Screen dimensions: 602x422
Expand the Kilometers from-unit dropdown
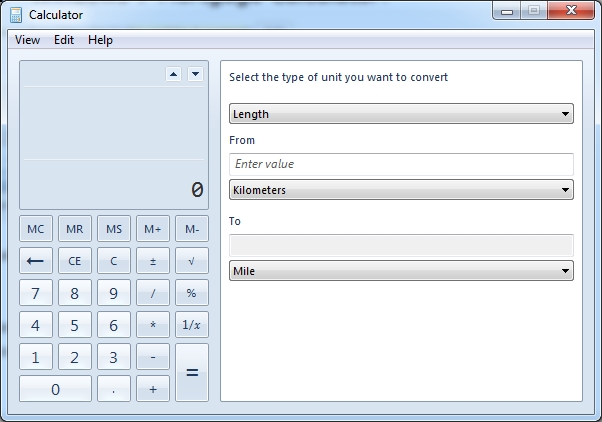[401, 189]
